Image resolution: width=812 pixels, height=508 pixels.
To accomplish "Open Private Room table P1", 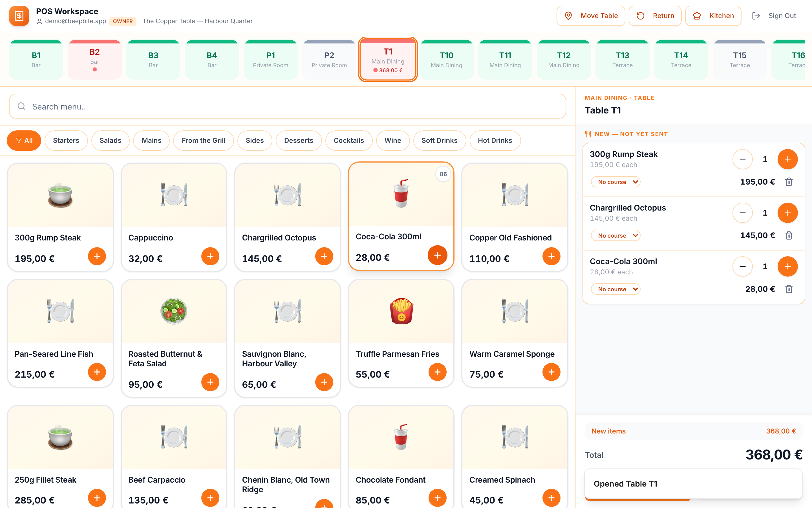I will pyautogui.click(x=270, y=60).
